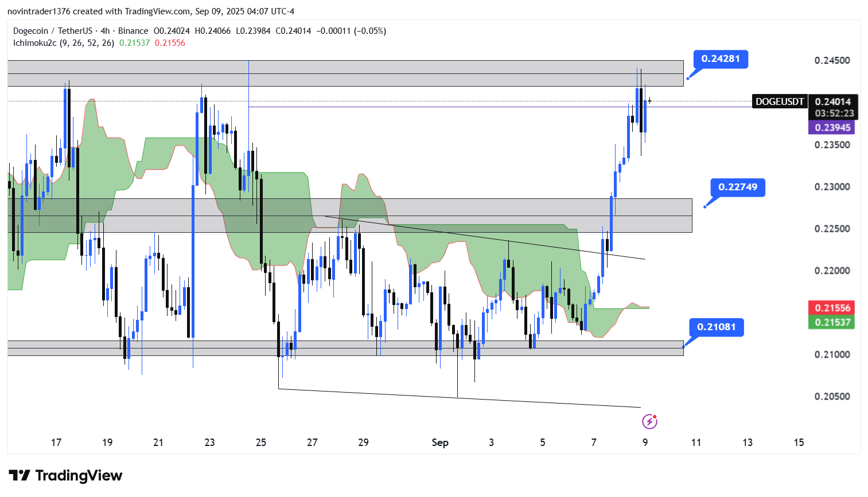Click the green 0.21537 Ichimoku value tag
Viewport: 868px width, 497px height.
coord(832,322)
